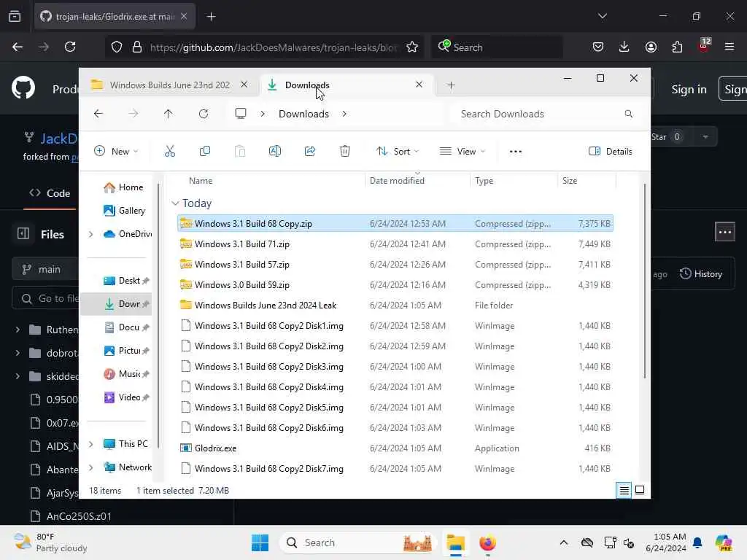Collapse the Today group

(175, 203)
